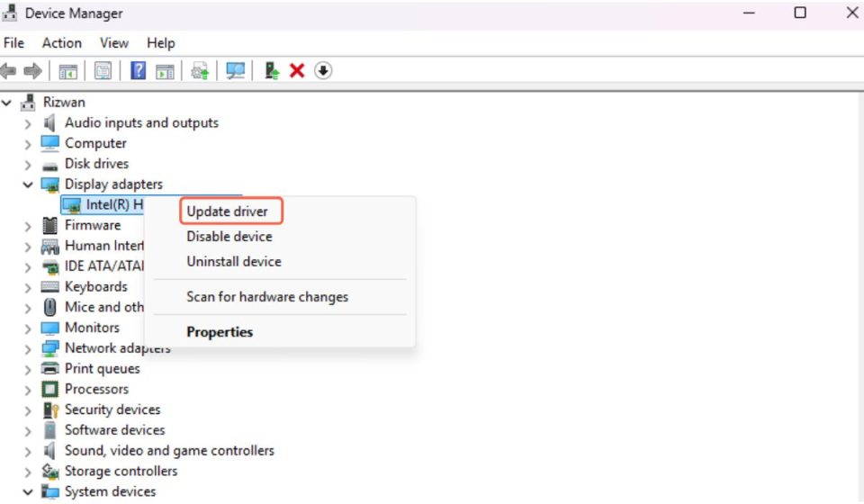Click the Computer monitor icon in tree

coord(49,143)
